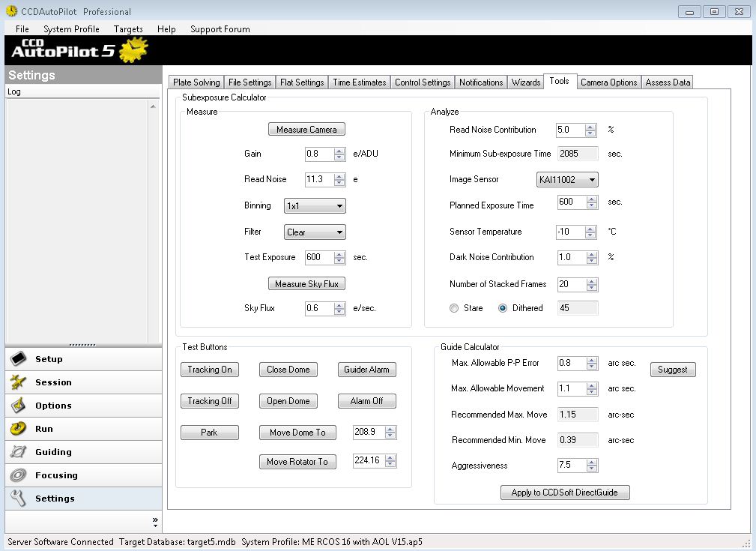
Task: Click the Move Rotator To button
Action: pos(298,462)
